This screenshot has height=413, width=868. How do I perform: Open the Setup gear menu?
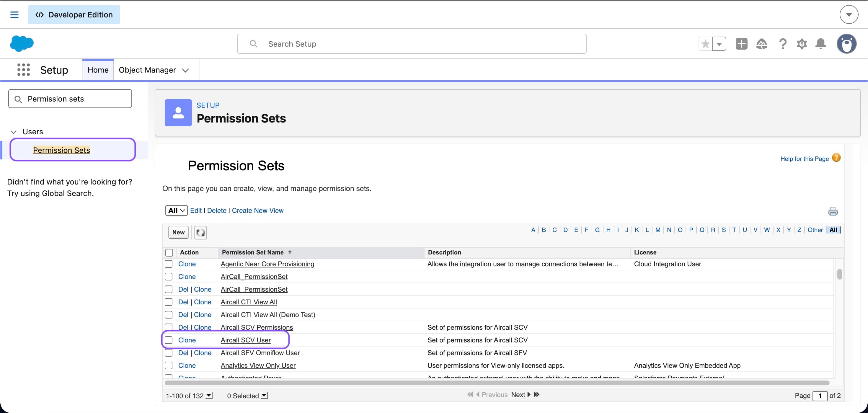[x=802, y=44]
